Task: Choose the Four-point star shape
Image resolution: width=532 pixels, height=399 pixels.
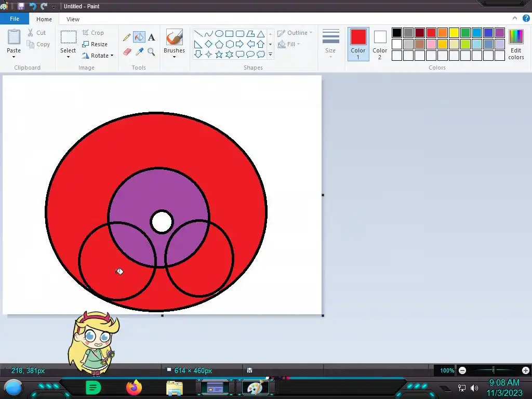Action: (x=209, y=54)
